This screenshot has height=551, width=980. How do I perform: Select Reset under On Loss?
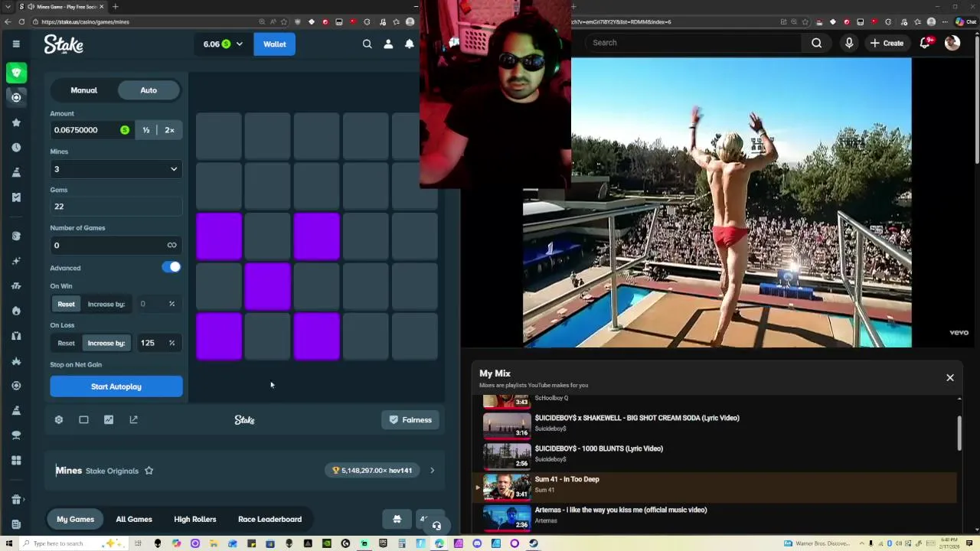(66, 343)
